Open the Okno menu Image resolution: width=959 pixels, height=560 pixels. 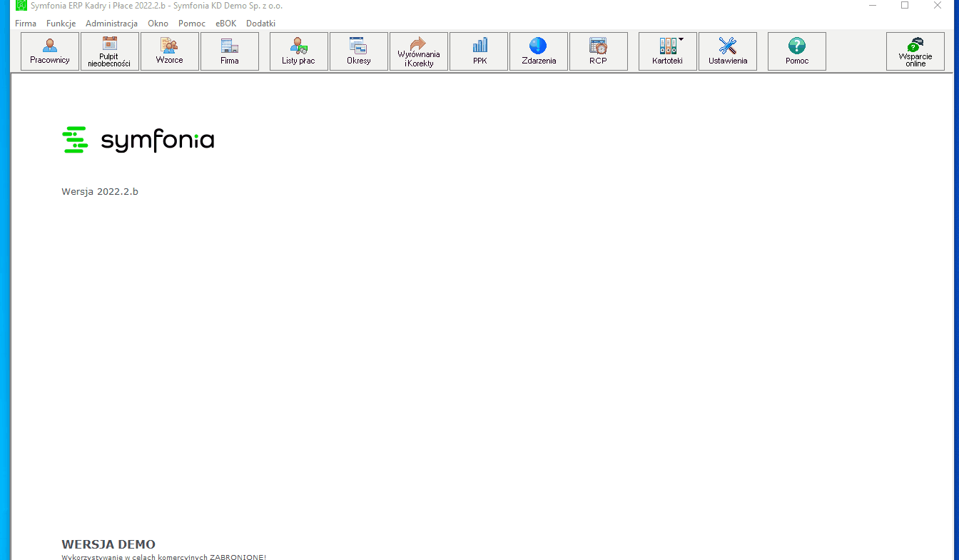point(158,24)
